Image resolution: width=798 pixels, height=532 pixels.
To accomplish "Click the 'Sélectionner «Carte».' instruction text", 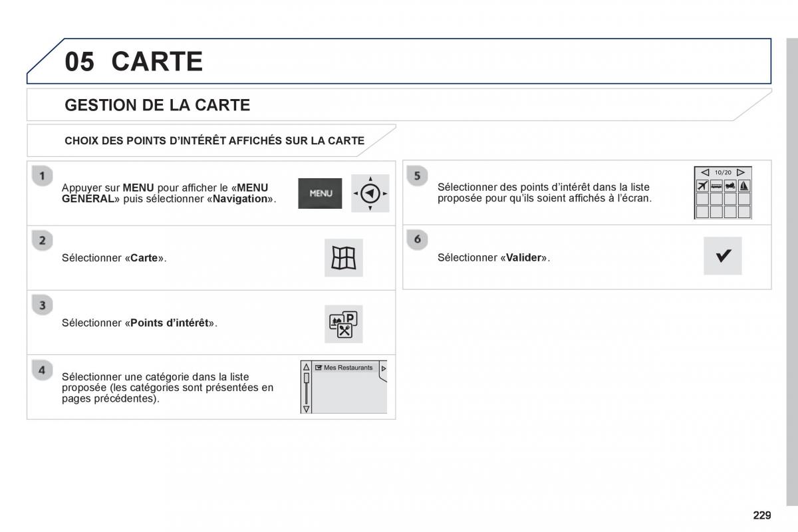I will point(114,257).
